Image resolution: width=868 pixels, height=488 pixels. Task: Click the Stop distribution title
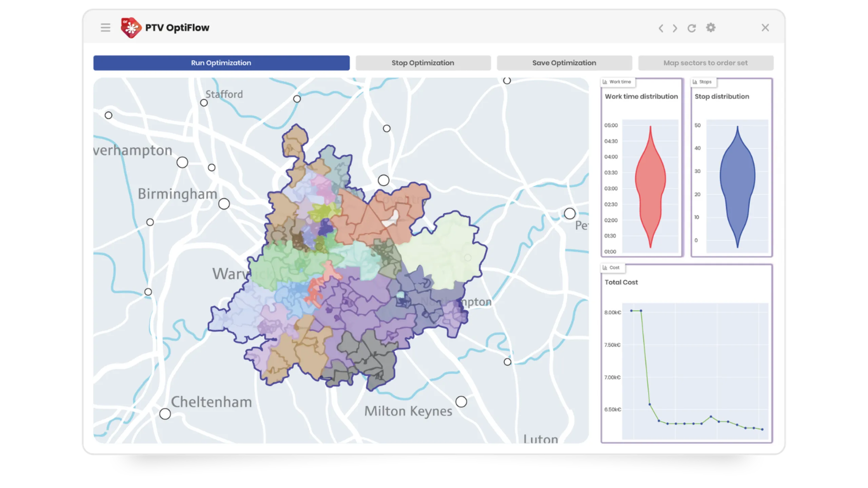tap(722, 96)
